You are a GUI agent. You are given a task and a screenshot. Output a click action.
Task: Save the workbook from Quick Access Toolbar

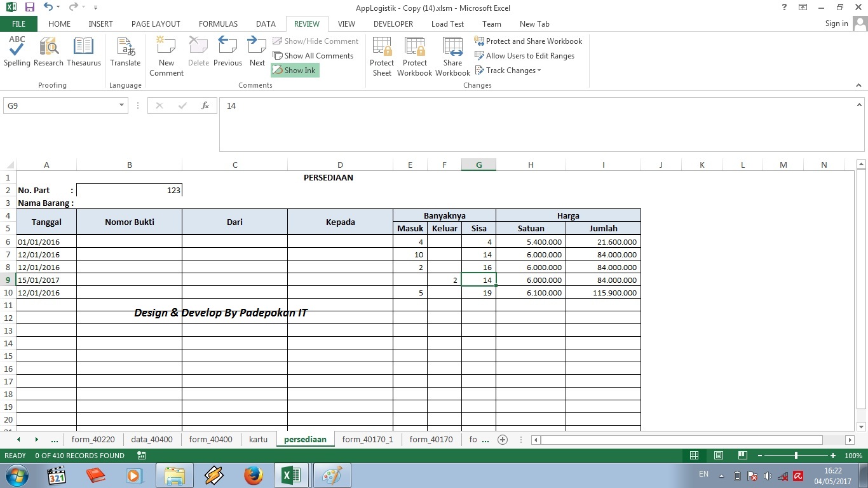pyautogui.click(x=30, y=8)
